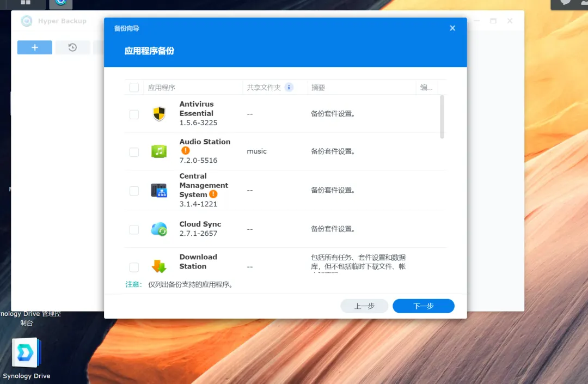The width and height of the screenshot is (588, 384).
Task: Check the Cloud Sync backup checkbox
Action: [x=134, y=229]
